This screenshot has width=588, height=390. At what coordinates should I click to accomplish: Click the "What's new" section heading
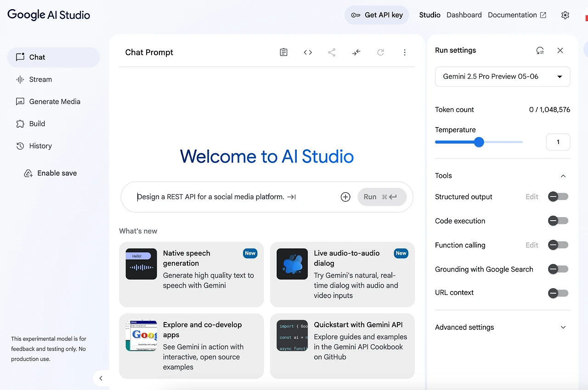[x=138, y=231]
